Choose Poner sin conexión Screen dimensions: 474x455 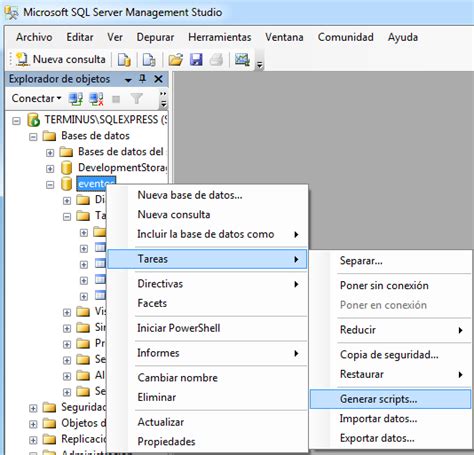coord(390,286)
